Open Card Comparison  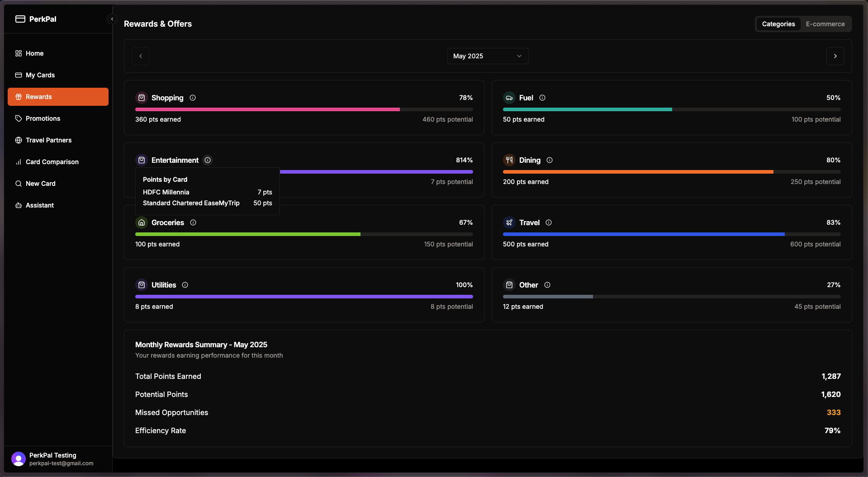pyautogui.click(x=58, y=162)
